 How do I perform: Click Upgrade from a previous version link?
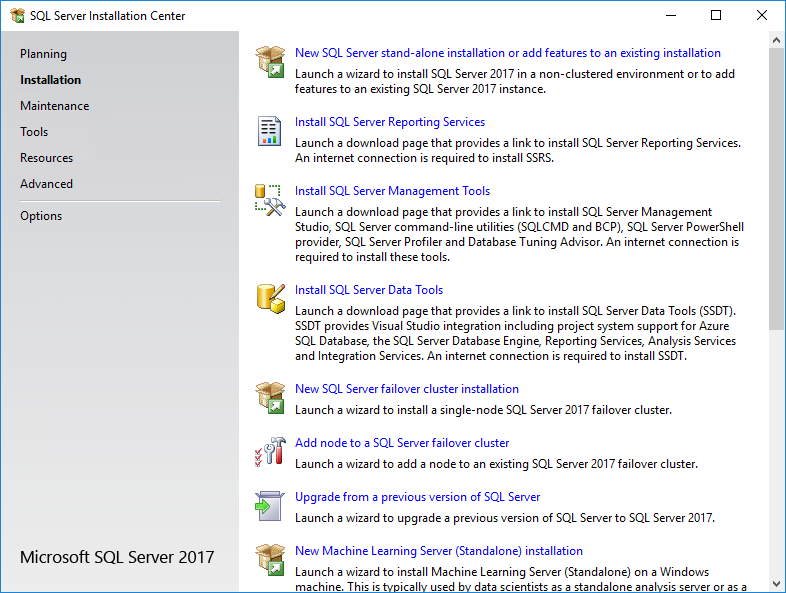point(418,497)
